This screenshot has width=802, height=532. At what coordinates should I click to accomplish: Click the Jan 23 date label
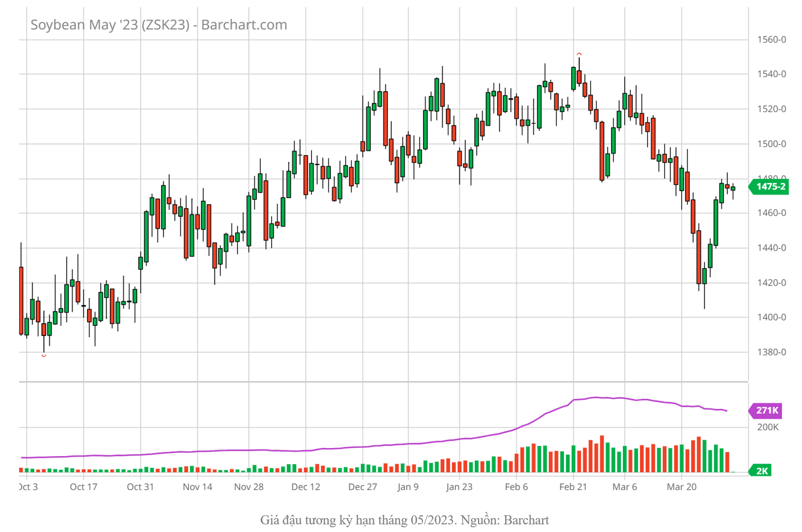coord(459,487)
